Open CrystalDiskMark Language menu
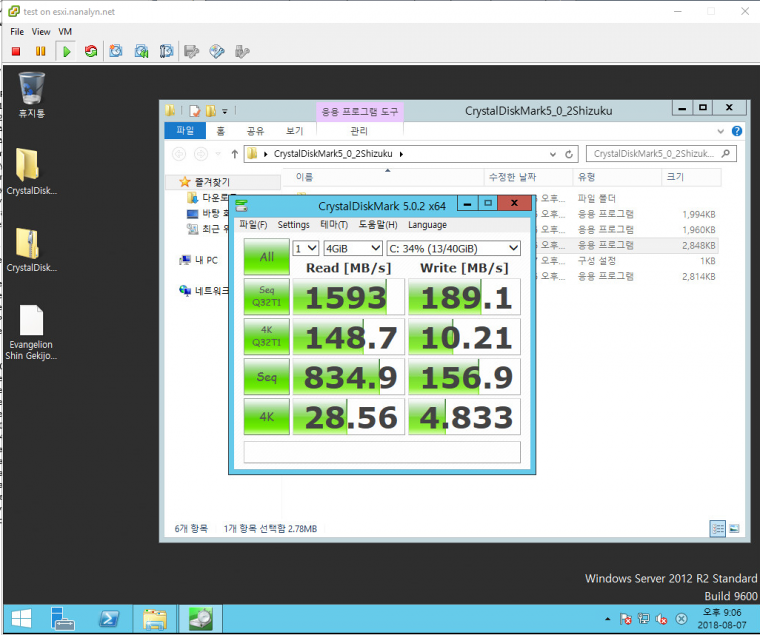 [428, 224]
